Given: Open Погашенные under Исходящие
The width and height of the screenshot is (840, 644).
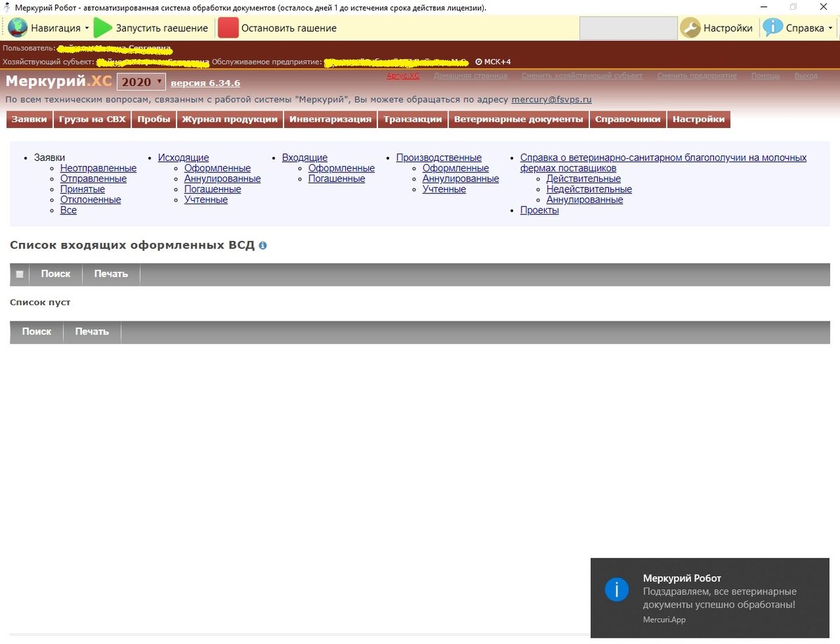Looking at the screenshot, I should 213,189.
